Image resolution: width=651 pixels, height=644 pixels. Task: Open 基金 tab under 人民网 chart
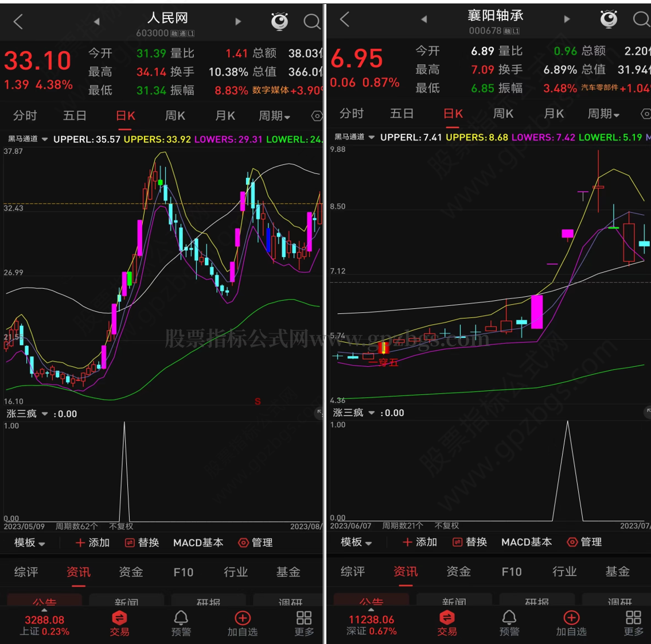tap(288, 572)
